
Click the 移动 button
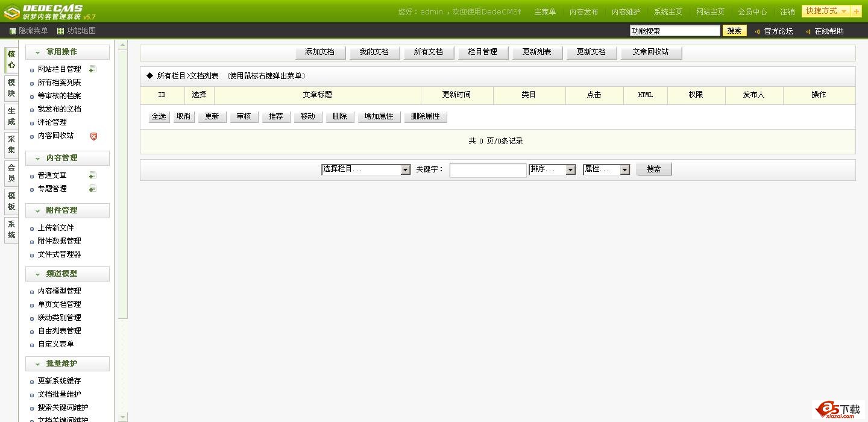click(308, 117)
